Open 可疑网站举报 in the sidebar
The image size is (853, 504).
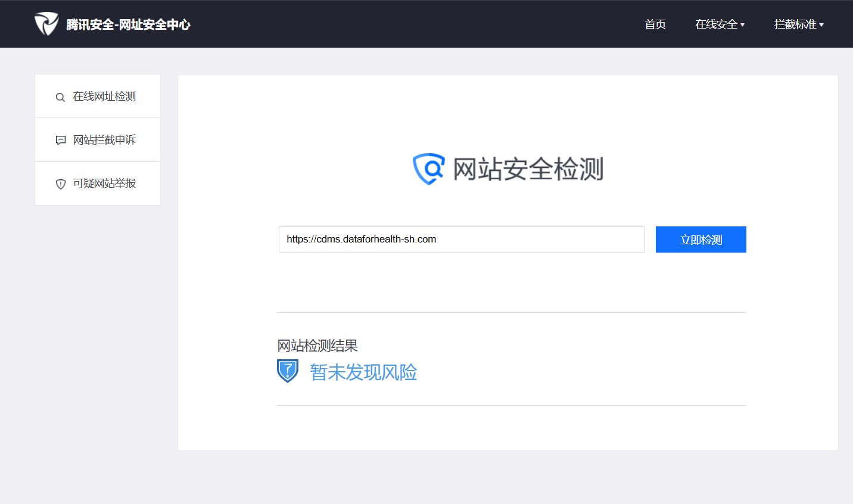point(98,183)
